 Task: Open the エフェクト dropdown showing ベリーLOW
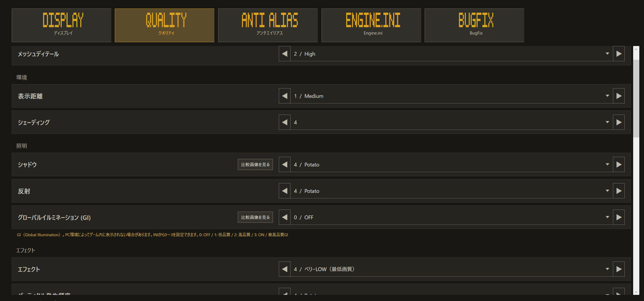point(451,269)
